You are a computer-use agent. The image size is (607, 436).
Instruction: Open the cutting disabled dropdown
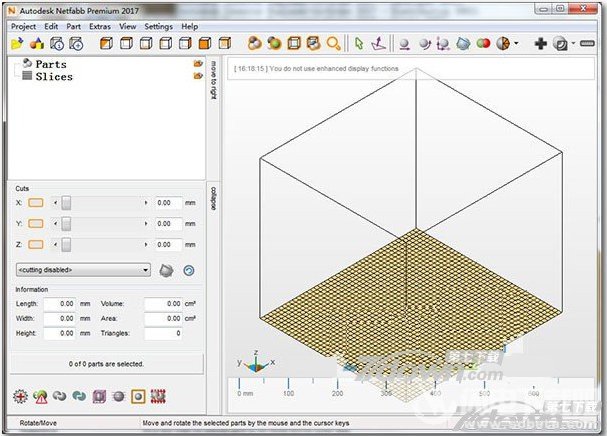click(83, 270)
